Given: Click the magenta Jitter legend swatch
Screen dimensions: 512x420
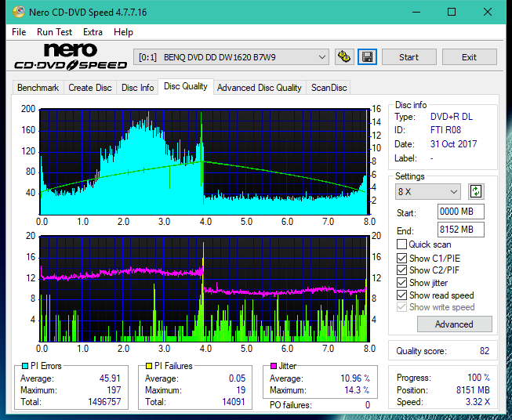Looking at the screenshot, I should point(274,366).
